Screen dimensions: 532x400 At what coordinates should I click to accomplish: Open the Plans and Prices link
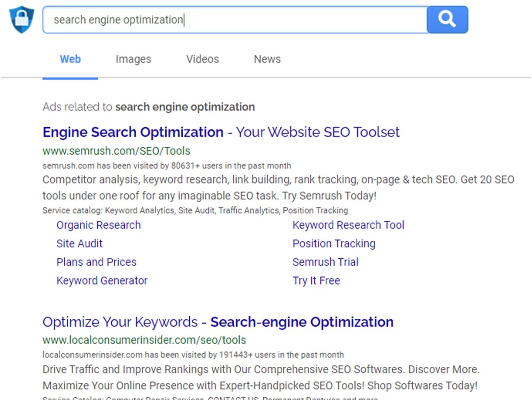point(96,262)
